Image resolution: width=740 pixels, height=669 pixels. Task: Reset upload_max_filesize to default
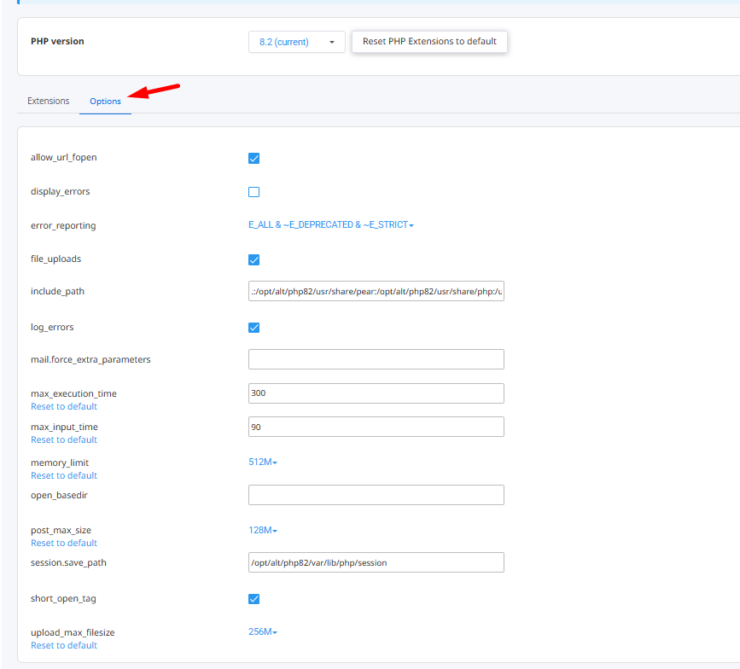coord(64,645)
